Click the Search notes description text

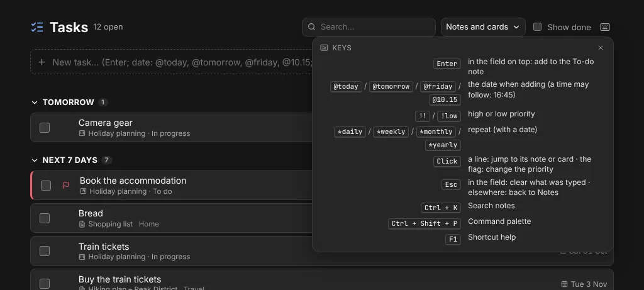coord(491,206)
